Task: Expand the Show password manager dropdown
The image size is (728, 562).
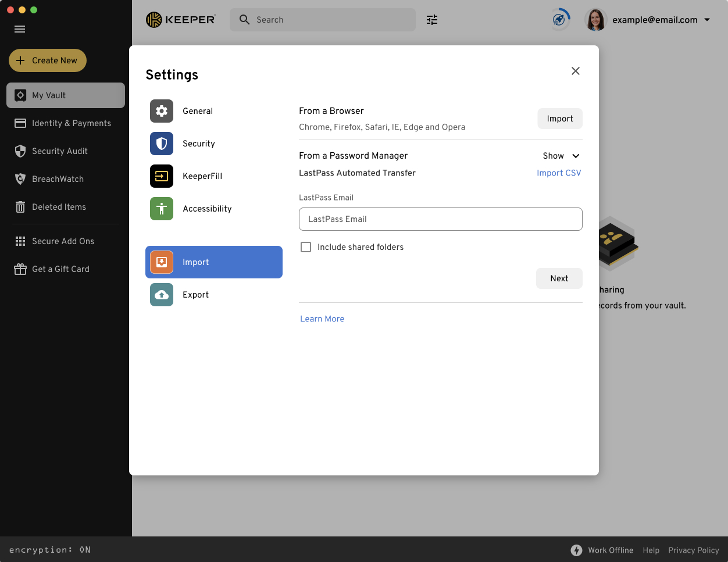Action: (561, 156)
